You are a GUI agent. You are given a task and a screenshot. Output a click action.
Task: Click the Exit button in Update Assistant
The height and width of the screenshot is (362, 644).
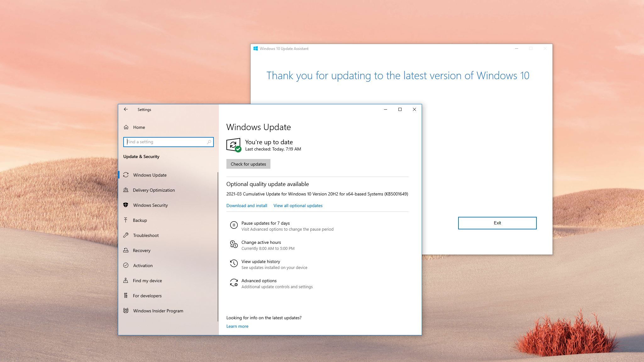point(497,223)
